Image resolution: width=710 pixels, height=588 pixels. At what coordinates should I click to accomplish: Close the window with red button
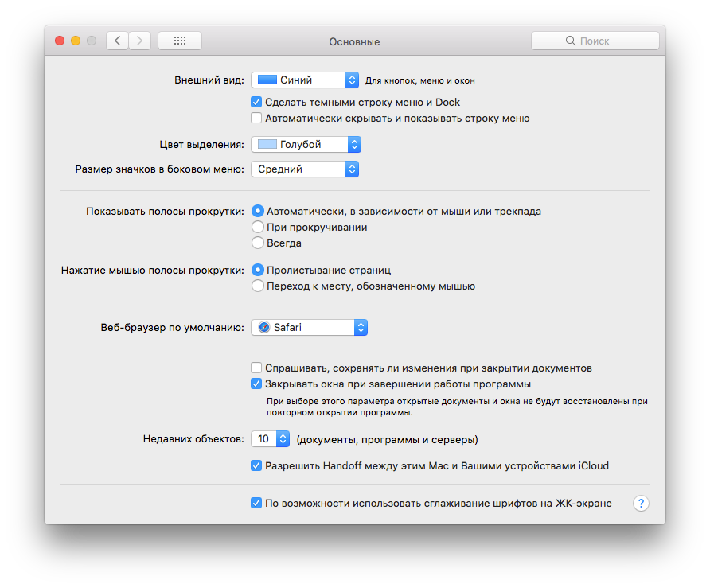60,41
